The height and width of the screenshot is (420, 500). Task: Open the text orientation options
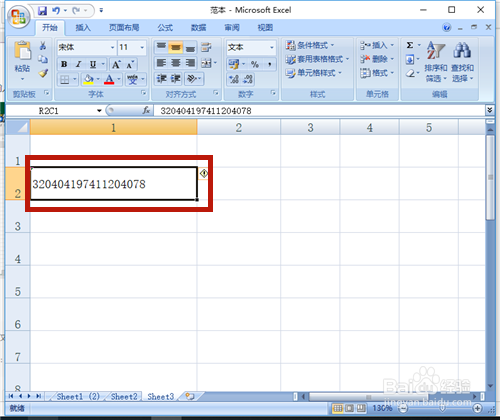point(194,79)
